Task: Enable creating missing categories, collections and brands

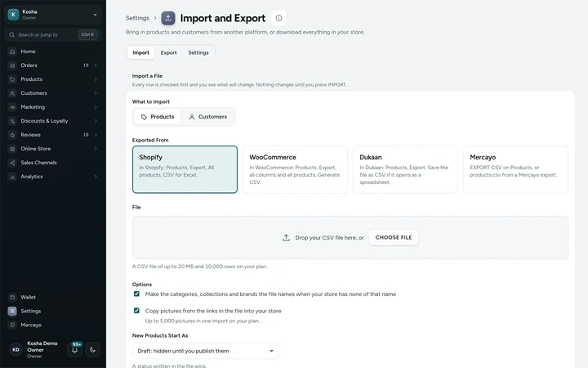Action: click(x=136, y=294)
